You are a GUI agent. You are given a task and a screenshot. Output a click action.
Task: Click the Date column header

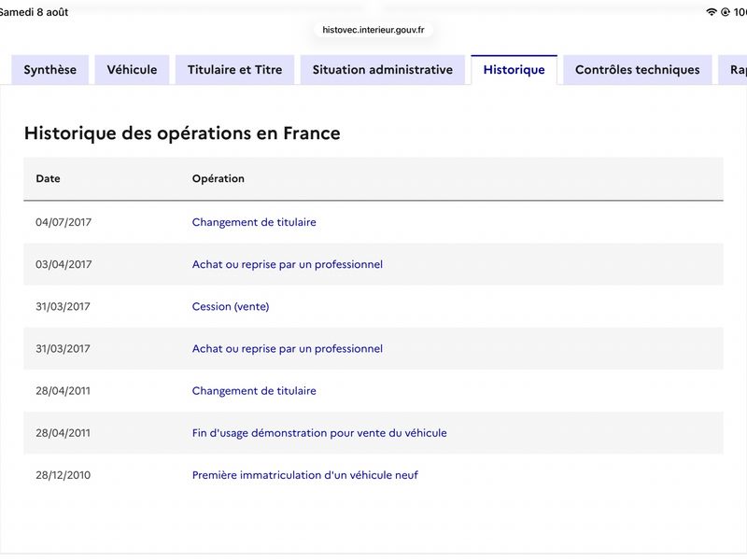(48, 178)
